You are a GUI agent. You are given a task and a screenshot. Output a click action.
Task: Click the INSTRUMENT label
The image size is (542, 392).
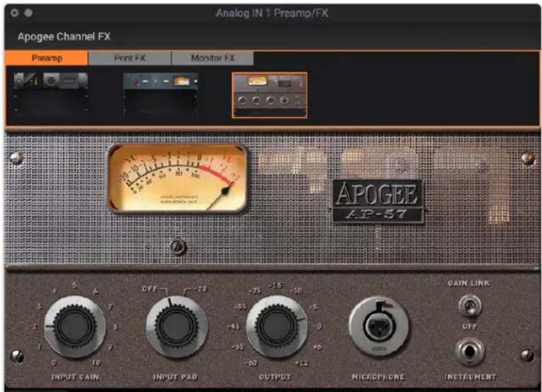[x=471, y=377]
